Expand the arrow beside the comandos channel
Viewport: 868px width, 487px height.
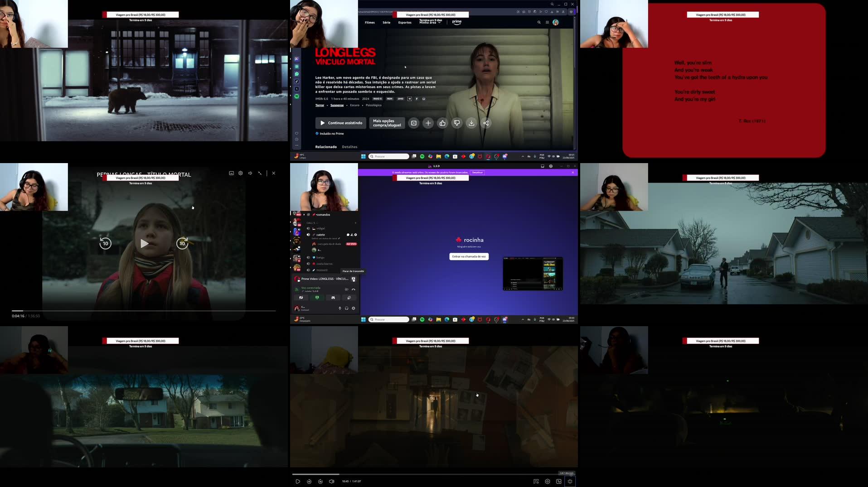(x=304, y=215)
